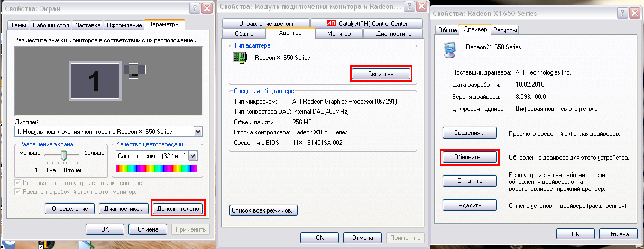The image size is (644, 249).
Task: Click the screen resolution slider handle
Action: (64, 155)
